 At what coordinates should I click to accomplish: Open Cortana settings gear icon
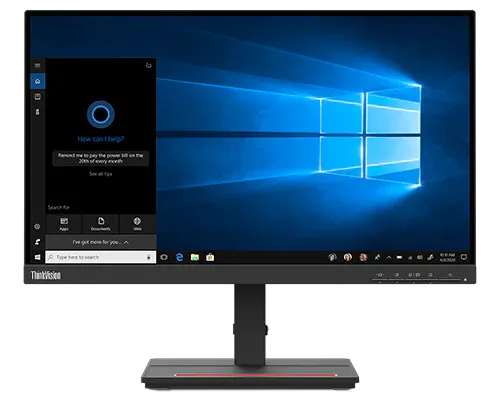[x=37, y=227]
